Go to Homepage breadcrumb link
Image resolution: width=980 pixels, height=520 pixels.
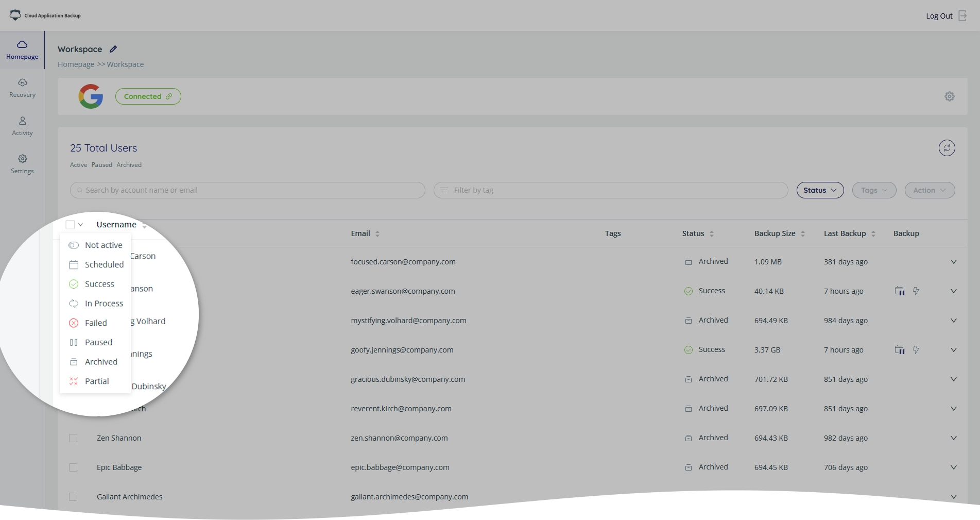76,64
